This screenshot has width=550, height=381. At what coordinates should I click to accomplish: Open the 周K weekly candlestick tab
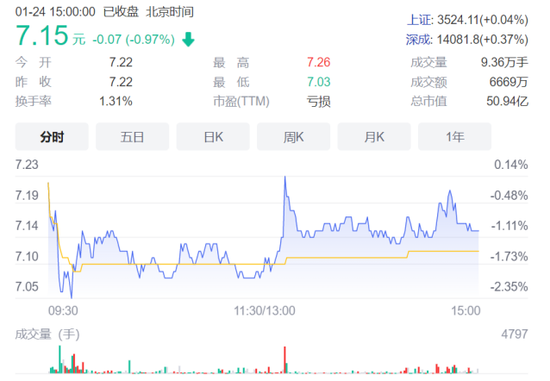point(294,136)
